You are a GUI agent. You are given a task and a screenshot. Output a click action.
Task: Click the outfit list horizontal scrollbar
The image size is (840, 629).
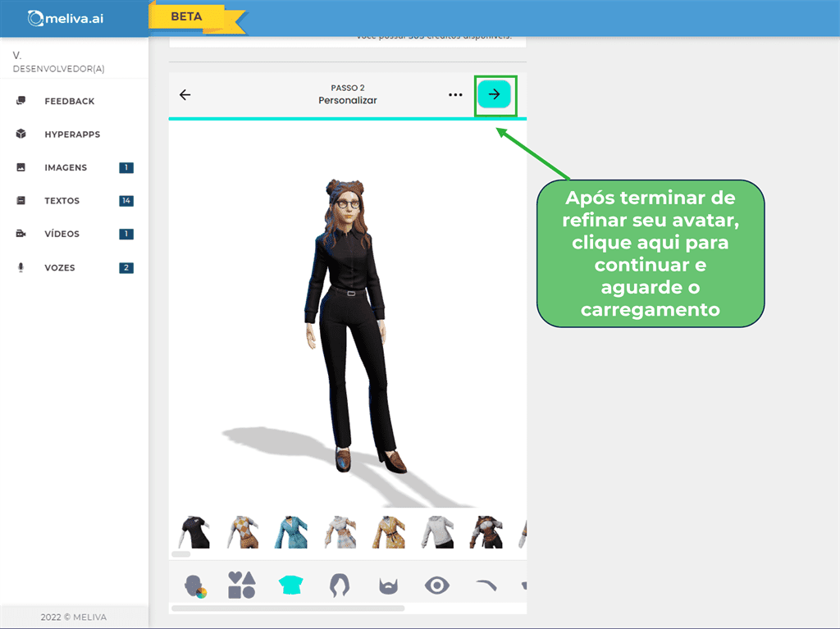coord(181,554)
